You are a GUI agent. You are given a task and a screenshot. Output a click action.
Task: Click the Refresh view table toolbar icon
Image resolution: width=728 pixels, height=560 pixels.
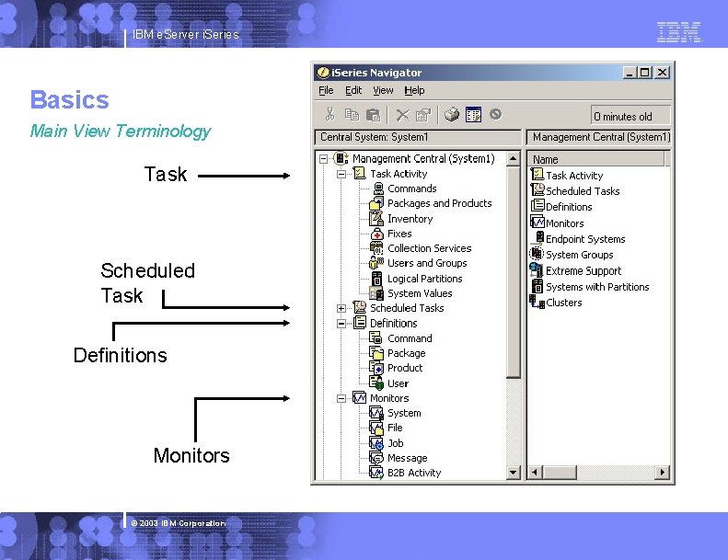(474, 114)
